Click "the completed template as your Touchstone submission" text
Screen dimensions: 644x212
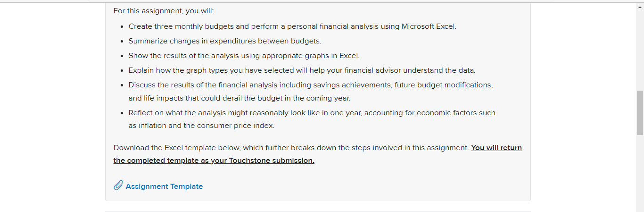tap(214, 161)
